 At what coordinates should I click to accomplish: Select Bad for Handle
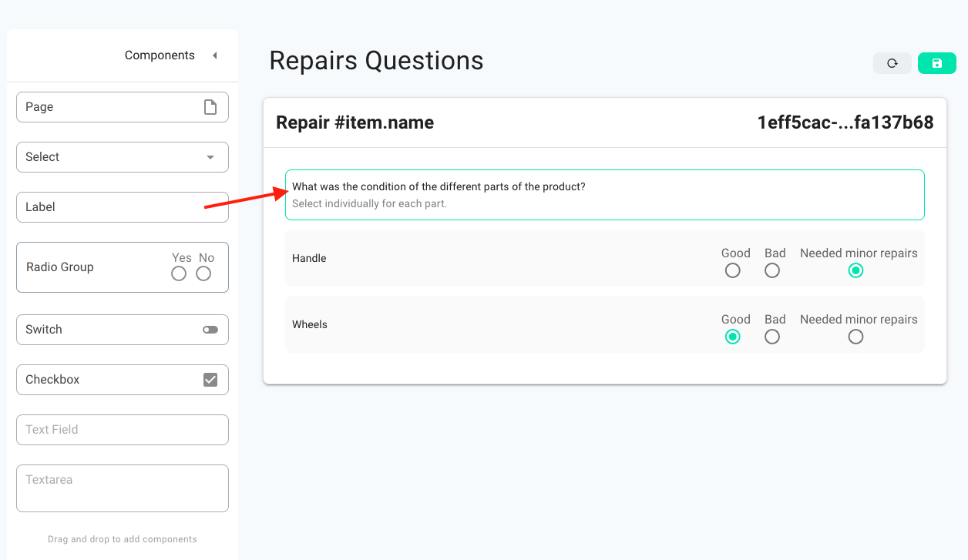pyautogui.click(x=772, y=270)
